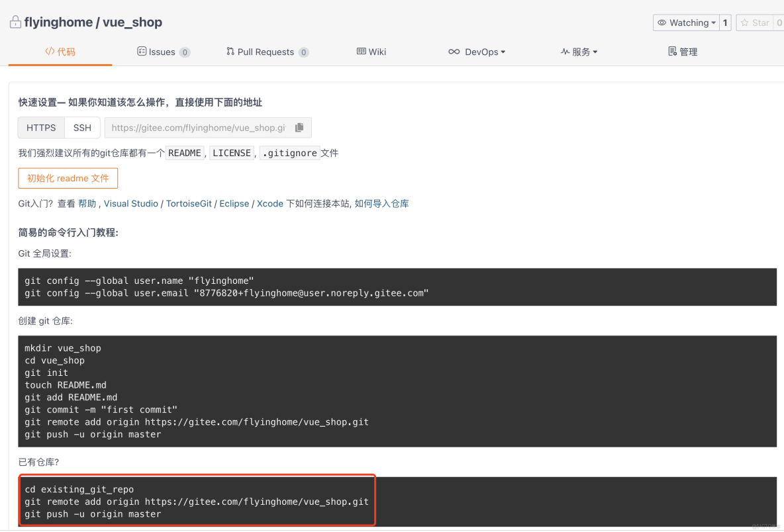Open the 管理 tab
784x532 pixels.
pos(683,52)
